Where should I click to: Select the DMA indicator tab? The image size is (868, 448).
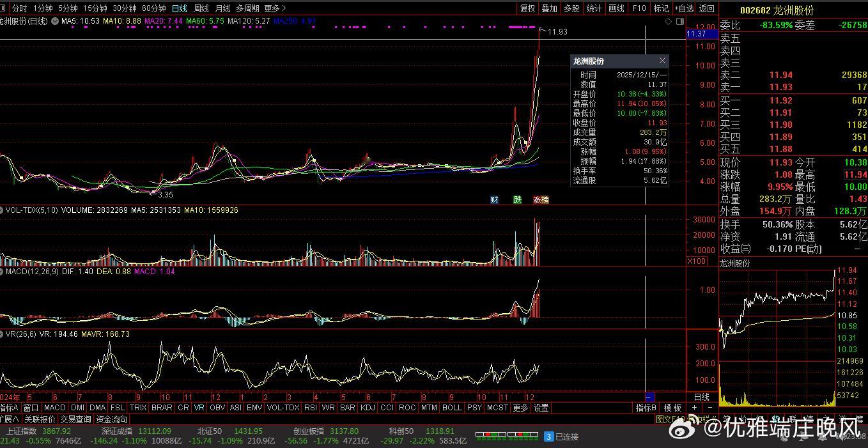pos(97,408)
